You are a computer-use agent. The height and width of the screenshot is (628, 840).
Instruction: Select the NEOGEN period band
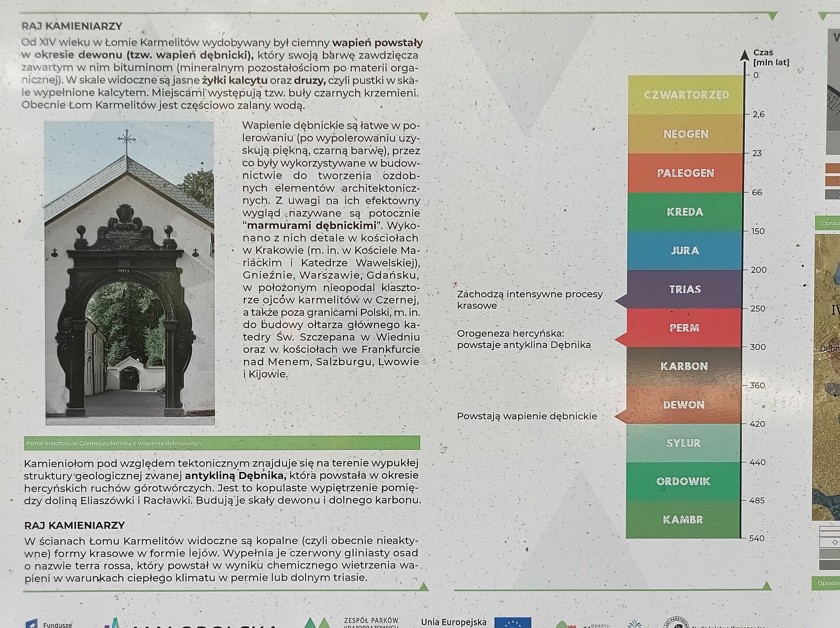[x=686, y=134]
